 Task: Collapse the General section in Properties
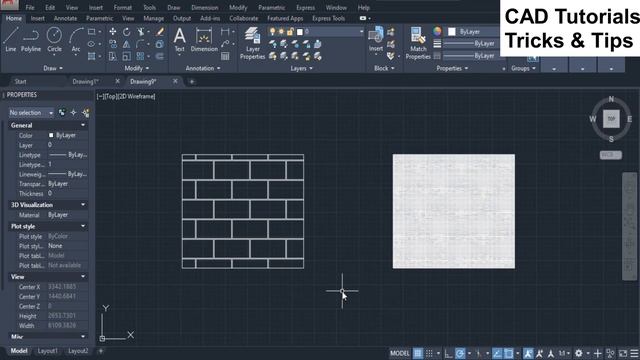click(x=83, y=125)
